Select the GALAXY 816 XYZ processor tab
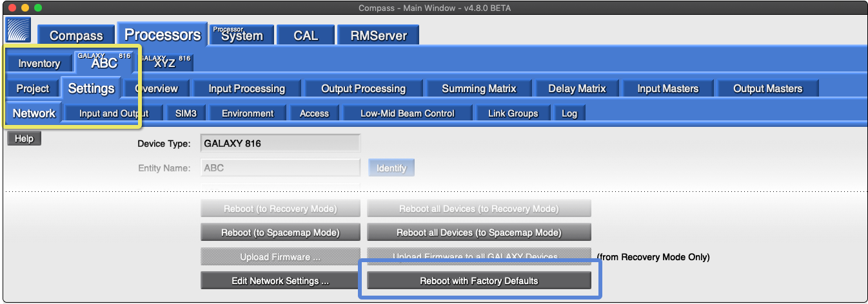This screenshot has width=868, height=304. click(x=165, y=62)
